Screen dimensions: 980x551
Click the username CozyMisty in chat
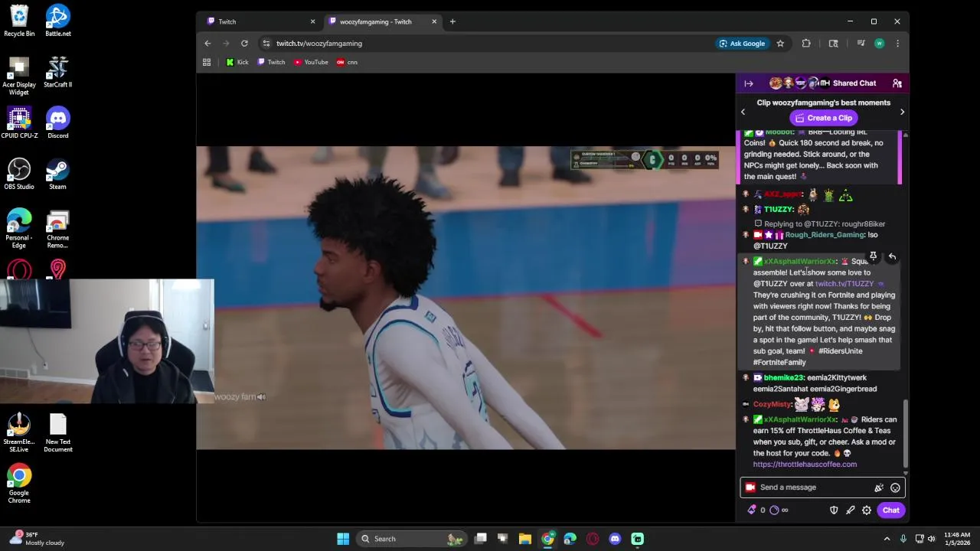click(772, 404)
